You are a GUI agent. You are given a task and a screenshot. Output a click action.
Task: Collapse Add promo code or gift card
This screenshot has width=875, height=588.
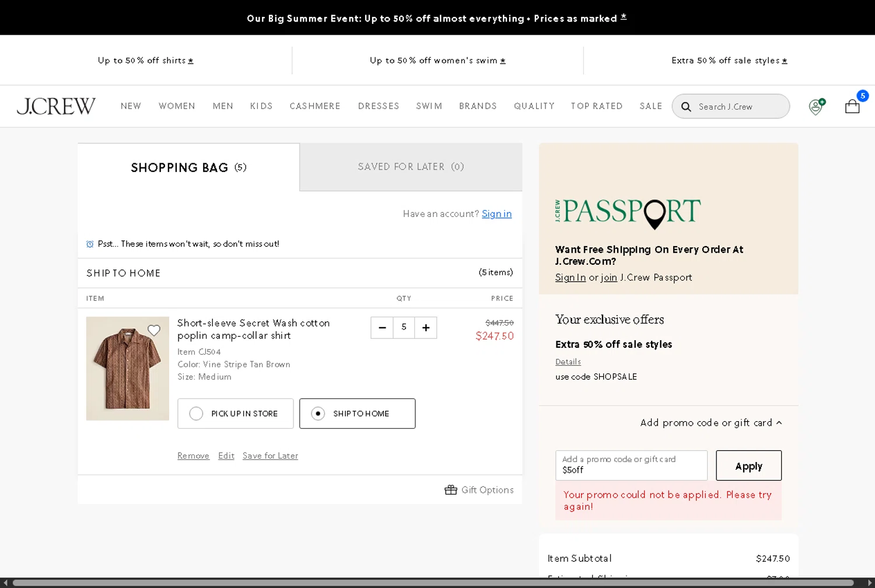(x=711, y=423)
